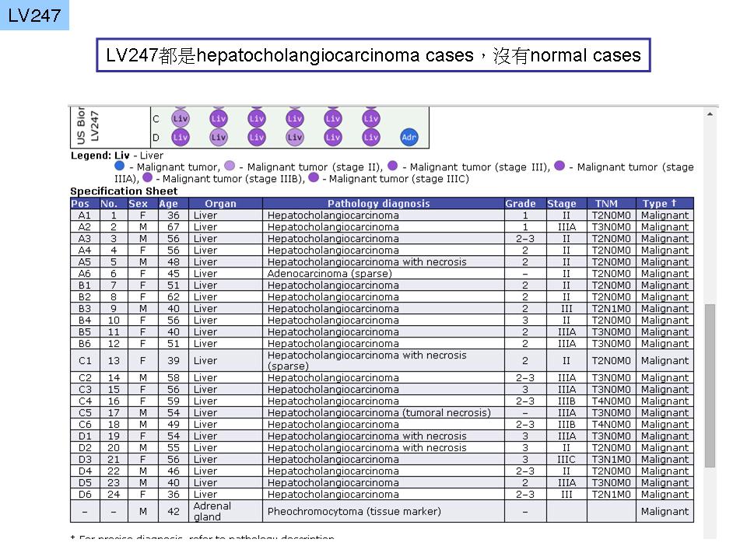This screenshot has width=747, height=560.
Task: Click position cell B3
Action: click(85, 309)
